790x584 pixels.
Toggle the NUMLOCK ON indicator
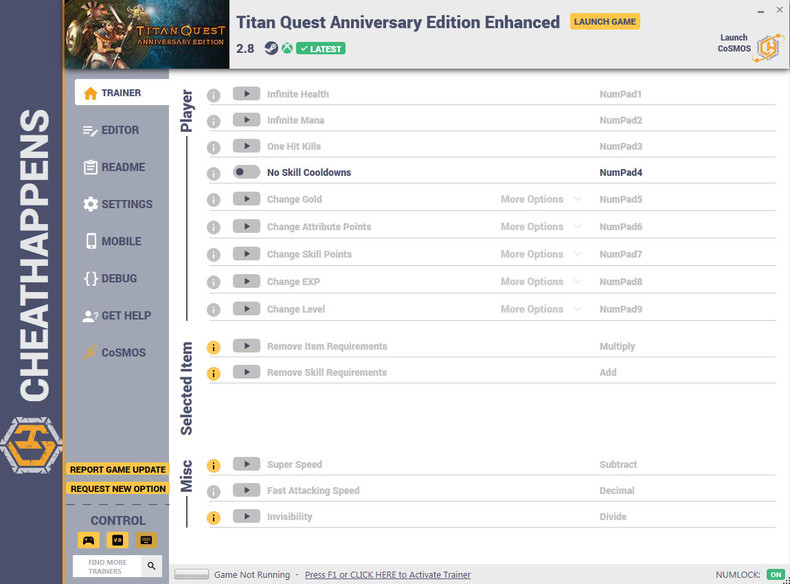click(x=775, y=575)
